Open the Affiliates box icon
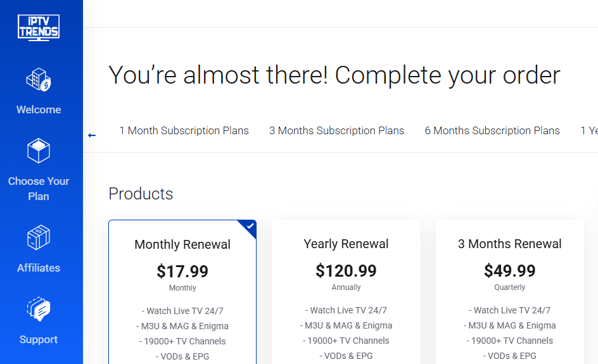The height and width of the screenshot is (364, 598). 39,237
